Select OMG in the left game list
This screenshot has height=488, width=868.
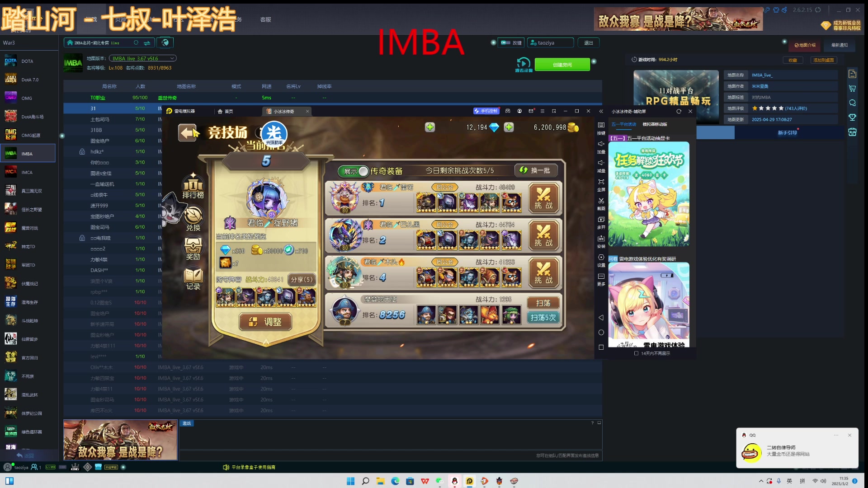tap(28, 98)
